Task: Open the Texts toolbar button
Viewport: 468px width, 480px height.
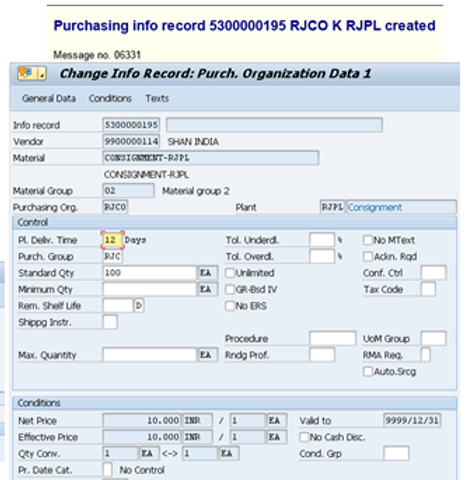Action: click(x=157, y=98)
